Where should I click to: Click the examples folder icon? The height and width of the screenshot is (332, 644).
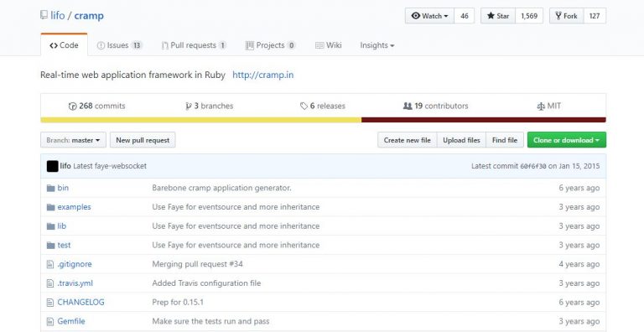[x=50, y=207]
